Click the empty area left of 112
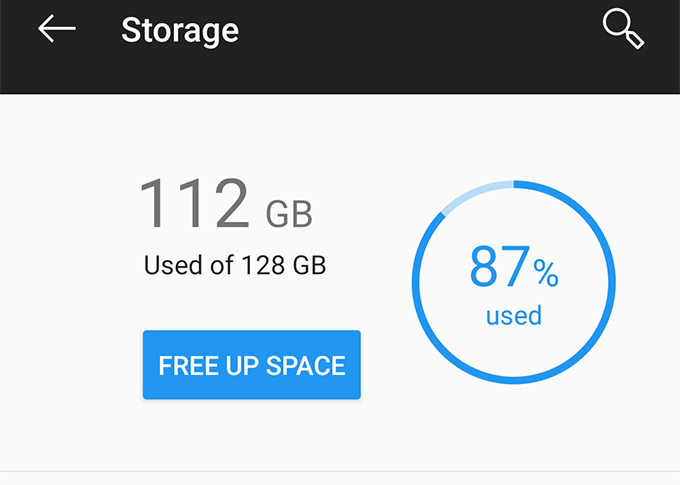The image size is (680, 485). tap(70, 205)
